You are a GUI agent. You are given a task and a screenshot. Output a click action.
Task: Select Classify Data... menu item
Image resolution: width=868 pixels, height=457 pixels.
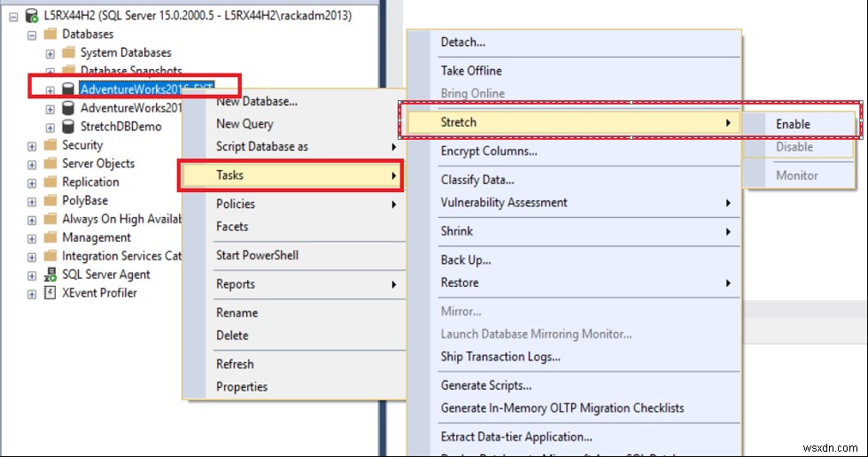(x=575, y=180)
